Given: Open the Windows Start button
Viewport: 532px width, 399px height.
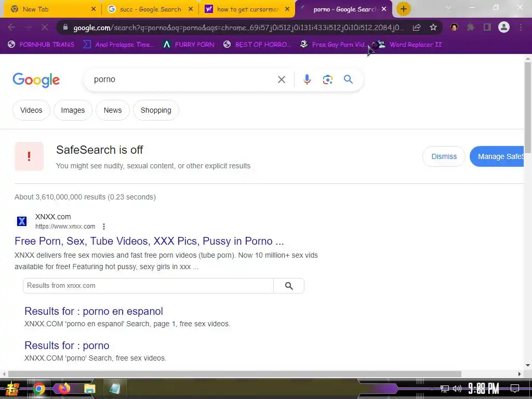Looking at the screenshot, I should 12,389.
